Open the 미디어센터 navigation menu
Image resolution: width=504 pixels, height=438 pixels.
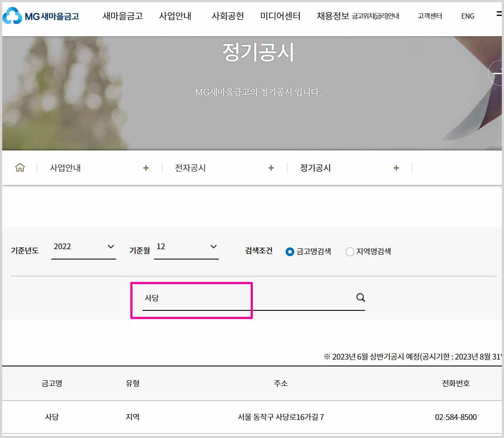[280, 16]
